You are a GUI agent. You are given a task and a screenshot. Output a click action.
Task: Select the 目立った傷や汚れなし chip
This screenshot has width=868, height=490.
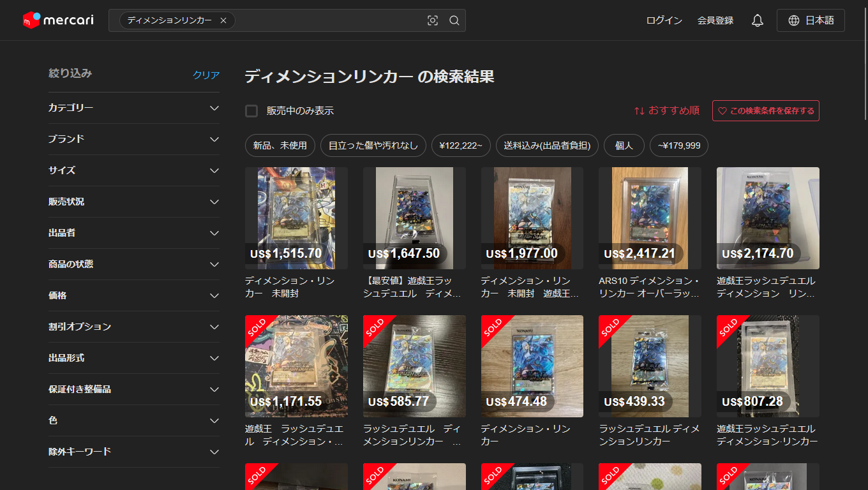tap(373, 145)
